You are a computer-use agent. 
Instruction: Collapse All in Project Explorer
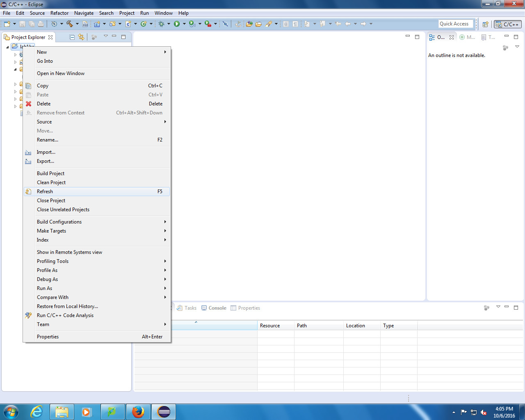72,37
